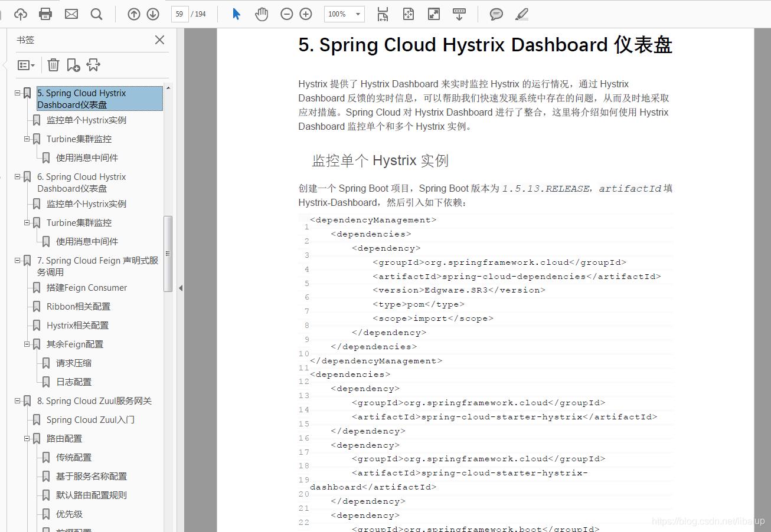
Task: Collapse the 路由配置 bookmark
Action: (x=27, y=438)
